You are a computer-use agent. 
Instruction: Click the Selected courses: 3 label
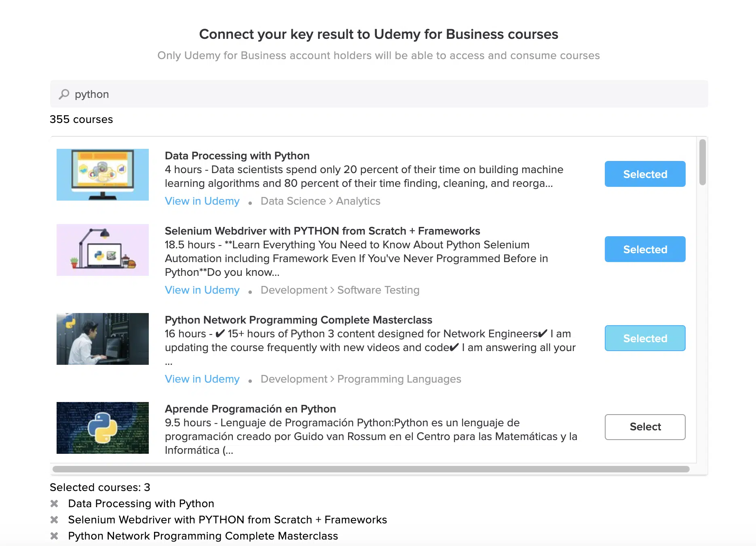(100, 487)
